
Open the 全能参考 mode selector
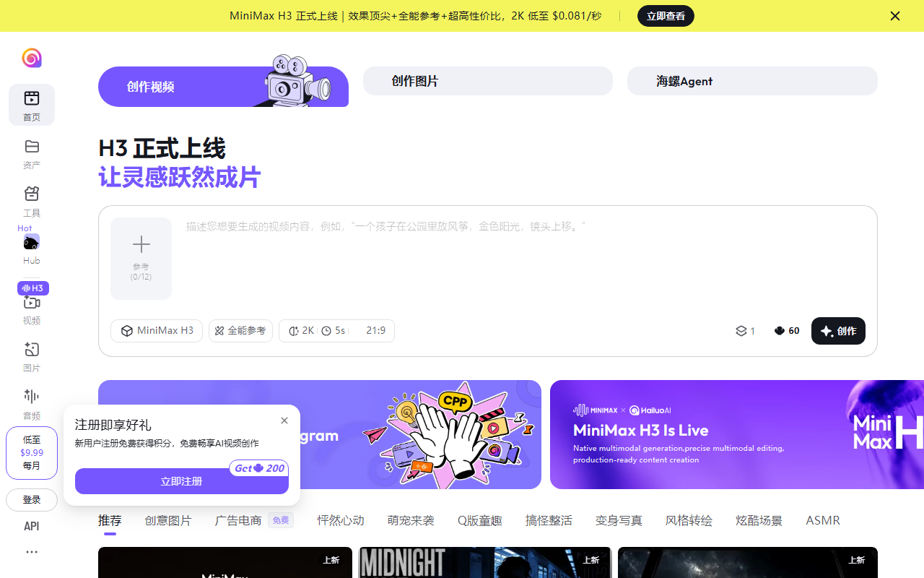[241, 331]
